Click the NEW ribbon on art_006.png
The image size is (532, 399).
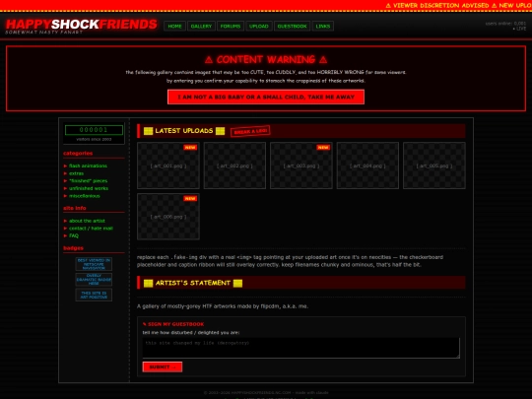coord(190,198)
